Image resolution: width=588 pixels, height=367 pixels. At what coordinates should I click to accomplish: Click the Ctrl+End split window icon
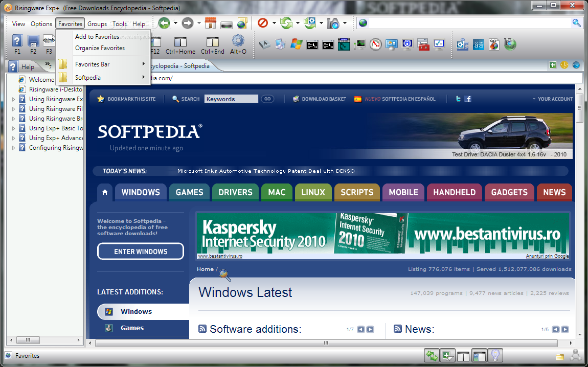click(213, 41)
